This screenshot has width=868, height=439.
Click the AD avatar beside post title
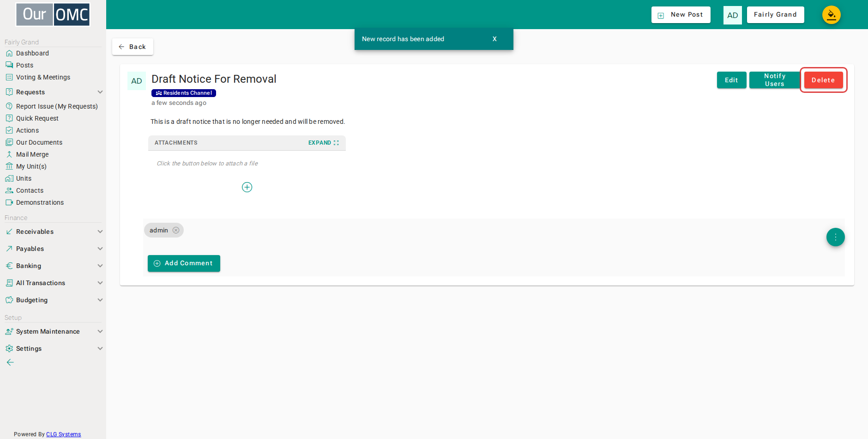coord(137,81)
